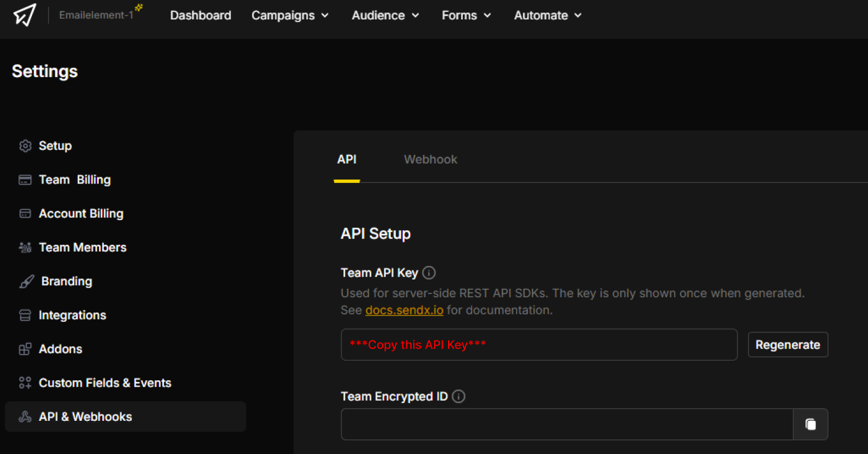Click the Custom Fields & Events icon
This screenshot has width=868, height=454.
25,383
